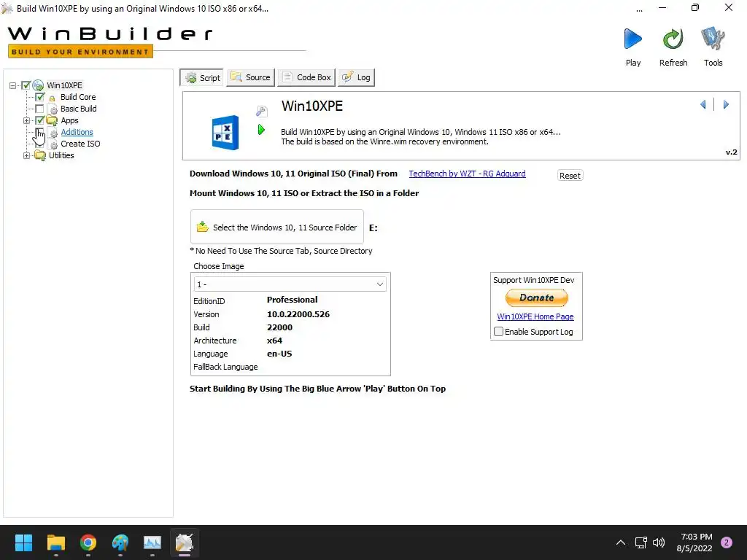
Task: Open the performance monitor taskbar app
Action: (x=152, y=542)
